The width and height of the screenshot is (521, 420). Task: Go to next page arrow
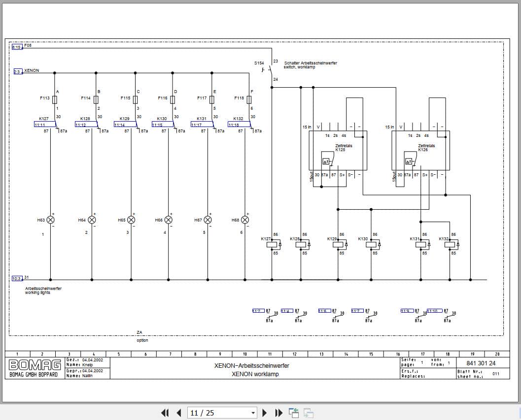pyautogui.click(x=265, y=413)
